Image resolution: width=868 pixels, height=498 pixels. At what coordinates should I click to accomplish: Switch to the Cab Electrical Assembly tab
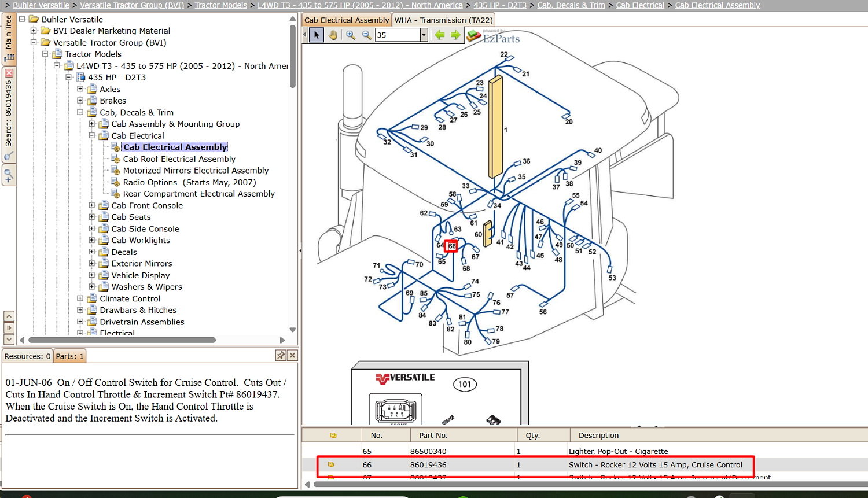pyautogui.click(x=347, y=20)
